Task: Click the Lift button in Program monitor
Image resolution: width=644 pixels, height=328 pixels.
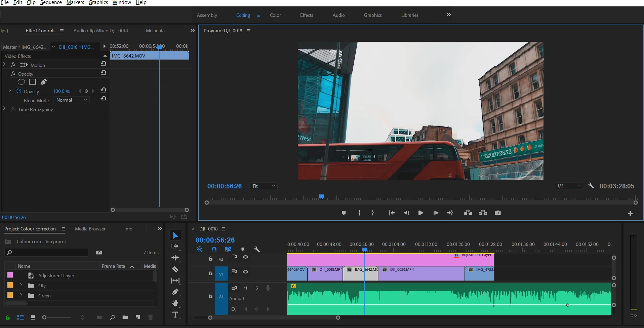Action: click(468, 213)
